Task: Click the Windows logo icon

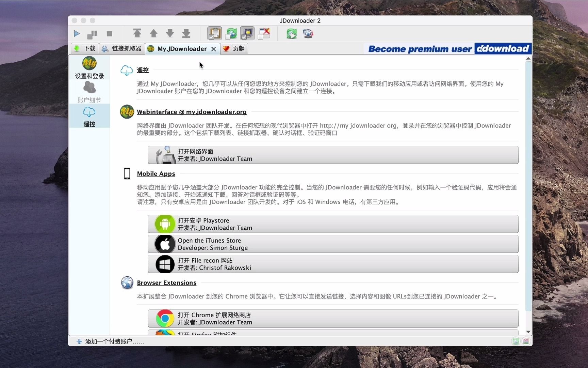Action: (x=165, y=264)
